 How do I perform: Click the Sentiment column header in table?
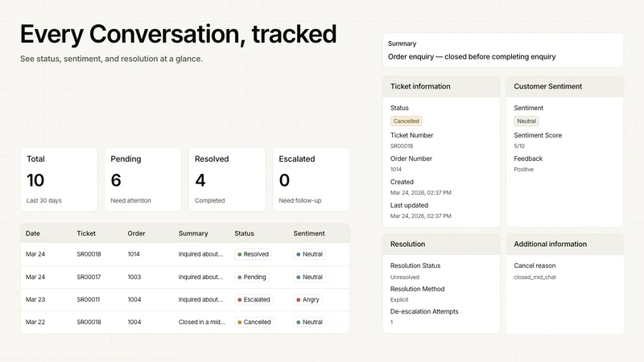click(309, 233)
